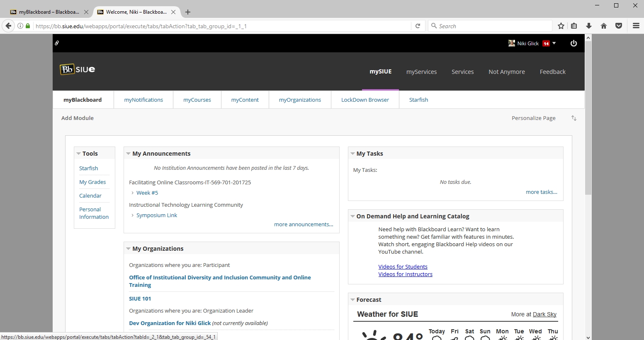Collapse the My Announcements module

tap(128, 154)
